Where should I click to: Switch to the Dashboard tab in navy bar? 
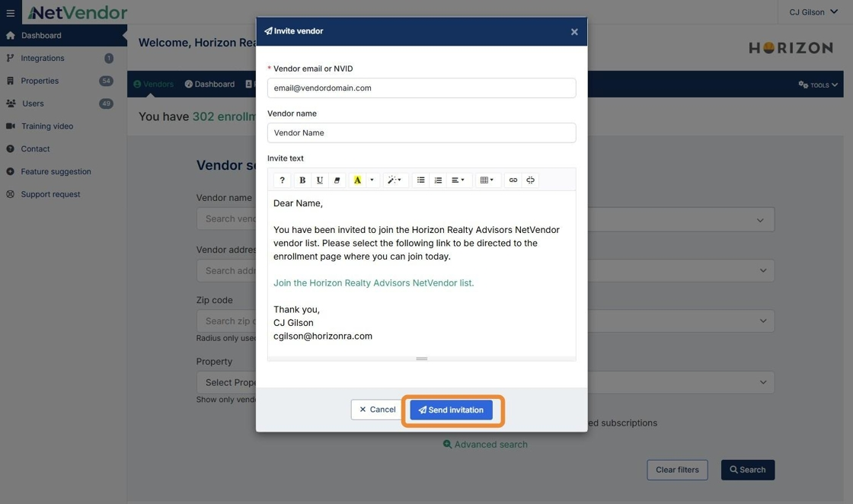coord(209,85)
